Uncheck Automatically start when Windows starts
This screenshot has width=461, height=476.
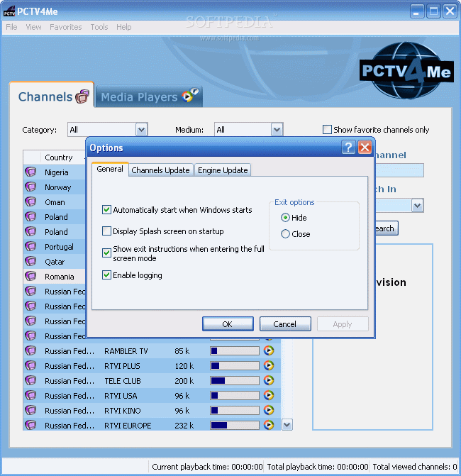[x=106, y=210]
